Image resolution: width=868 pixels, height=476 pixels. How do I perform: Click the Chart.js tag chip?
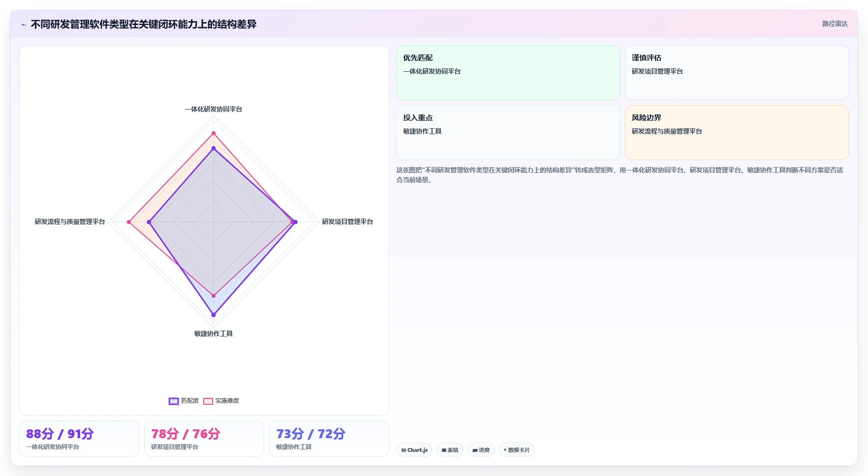click(414, 450)
